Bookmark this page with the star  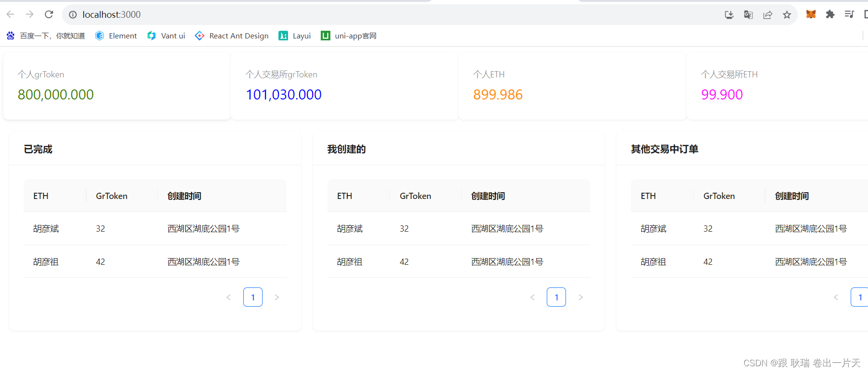(787, 15)
